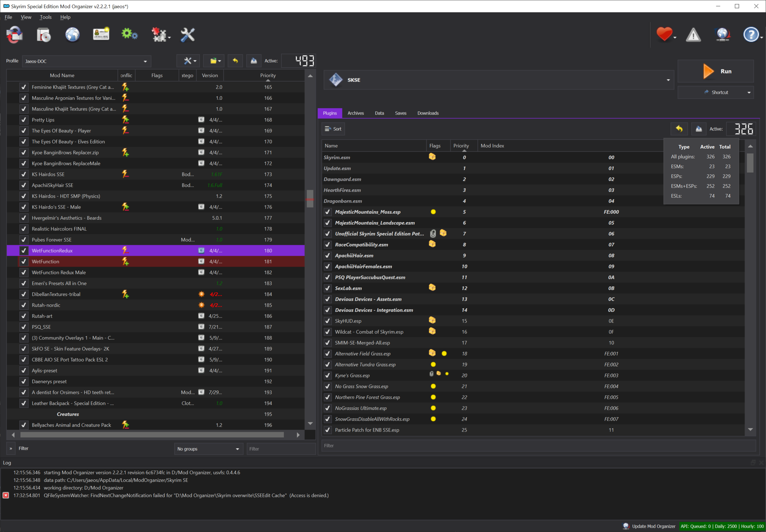Open the No groups dropdown
Viewport: 766px width, 532px height.
coord(209,449)
